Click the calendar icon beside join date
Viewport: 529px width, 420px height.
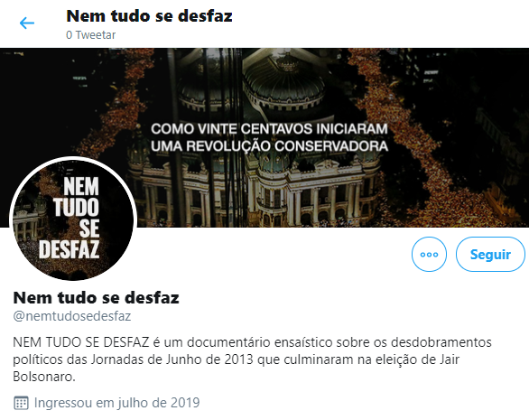tap(21, 403)
